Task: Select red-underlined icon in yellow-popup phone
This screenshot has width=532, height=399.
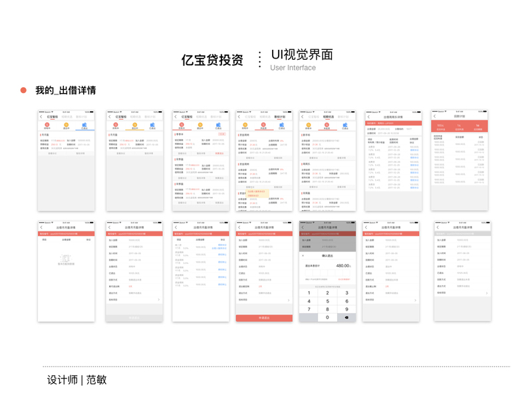Action: pyautogui.click(x=263, y=126)
